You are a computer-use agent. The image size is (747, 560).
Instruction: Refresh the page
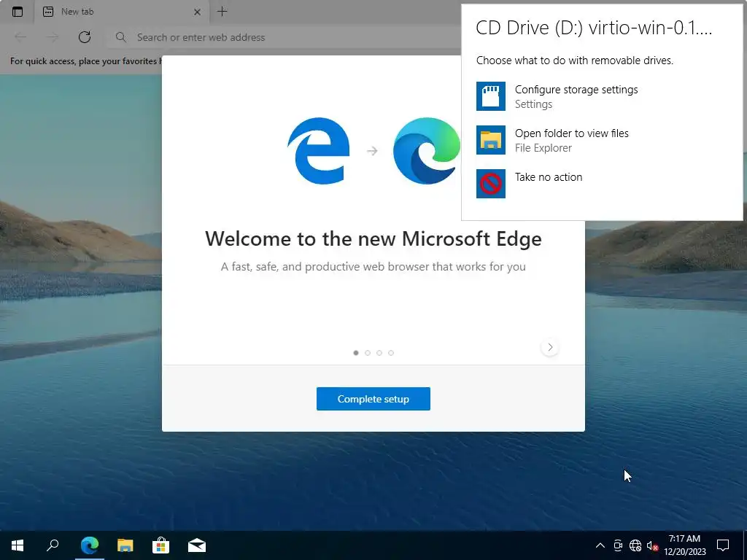tap(85, 37)
